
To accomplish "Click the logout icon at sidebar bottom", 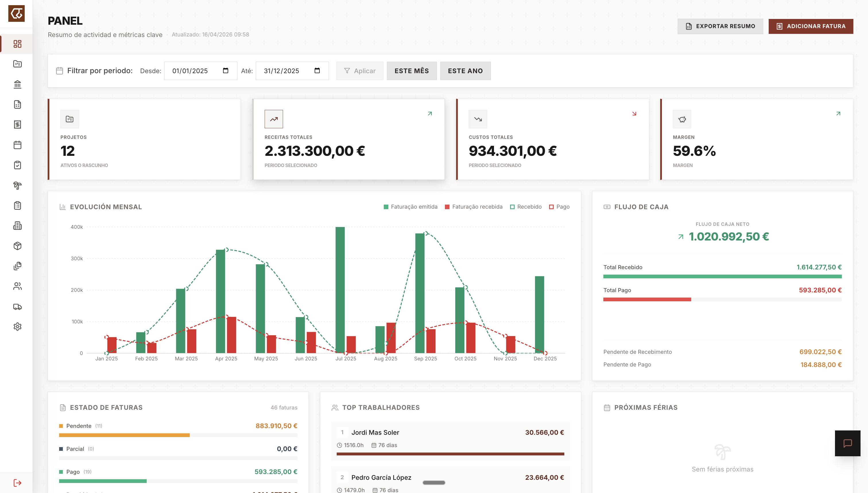I will pyautogui.click(x=17, y=483).
